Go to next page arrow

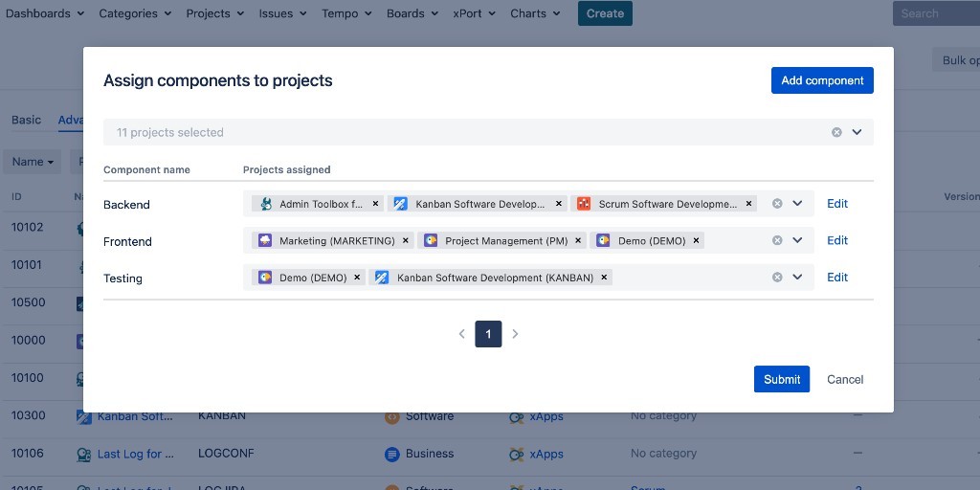point(515,334)
